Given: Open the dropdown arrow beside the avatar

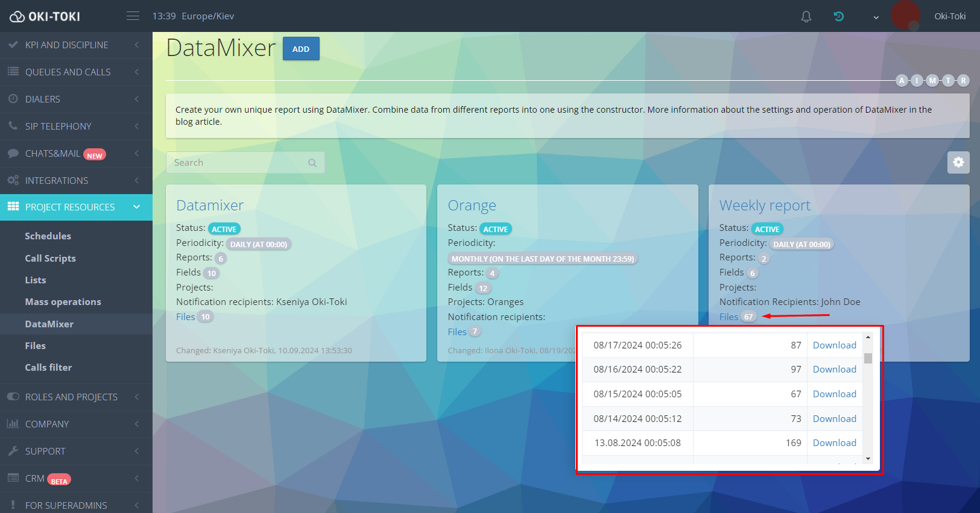Looking at the screenshot, I should point(876,17).
